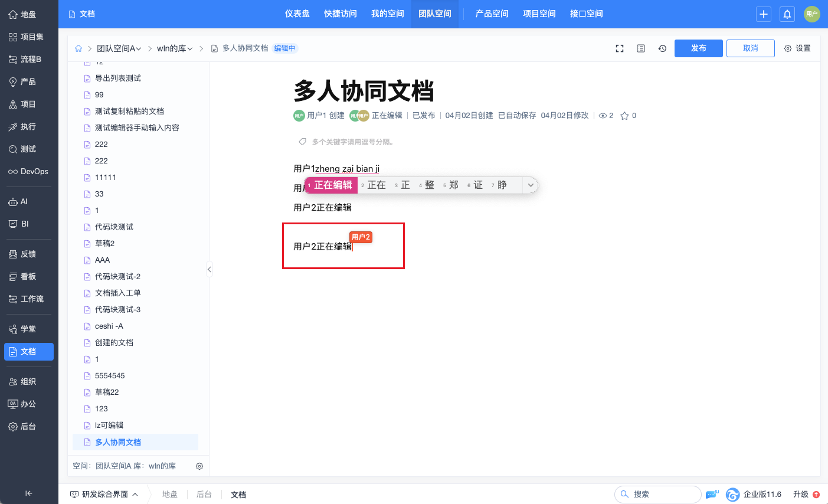The height and width of the screenshot is (504, 828).
Task: Open the AI chat assistant icon
Action: coord(712,494)
